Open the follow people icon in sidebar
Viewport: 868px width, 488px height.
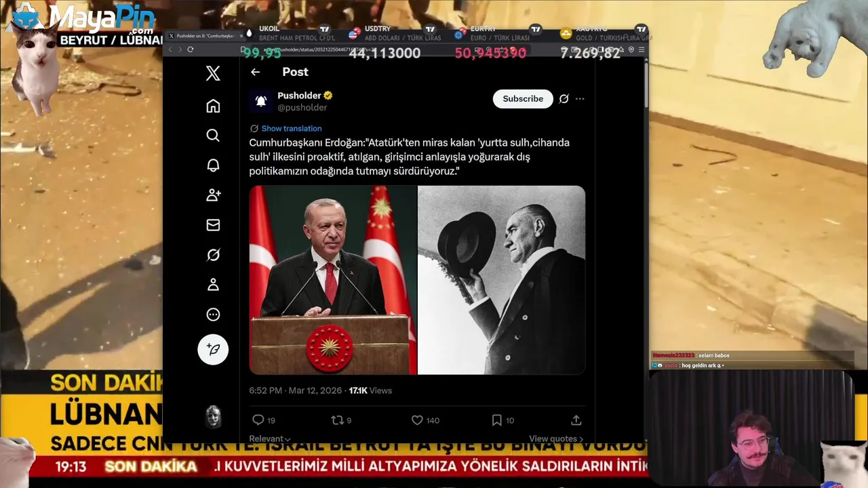tap(213, 195)
